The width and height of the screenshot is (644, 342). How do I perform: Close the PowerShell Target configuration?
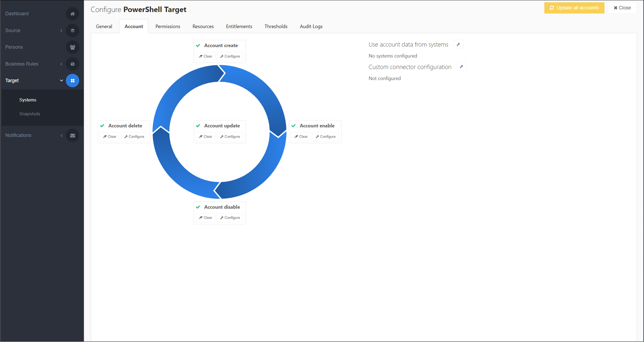click(622, 8)
